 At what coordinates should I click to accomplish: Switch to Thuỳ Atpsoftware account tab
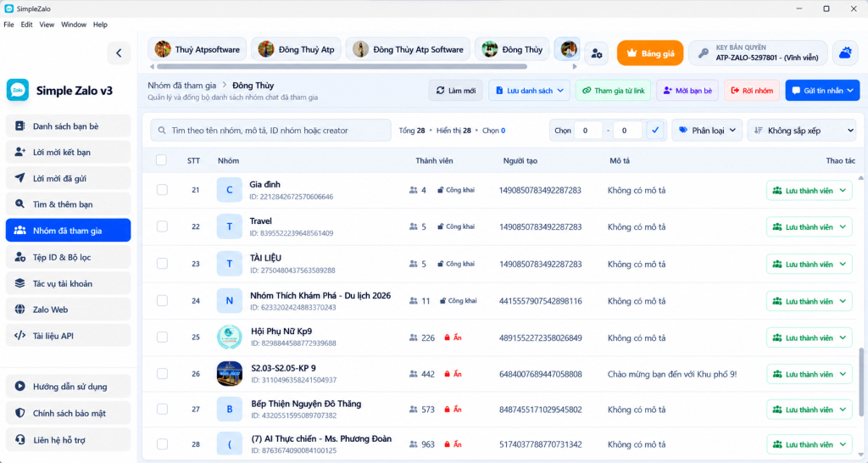[x=197, y=49]
